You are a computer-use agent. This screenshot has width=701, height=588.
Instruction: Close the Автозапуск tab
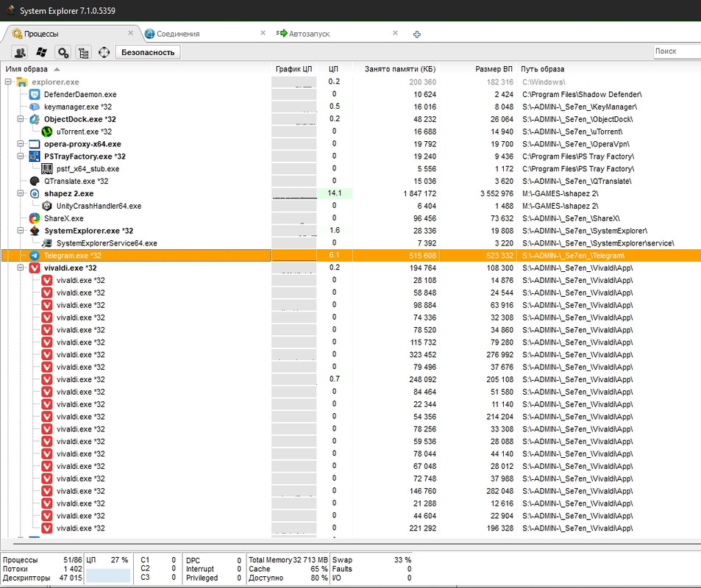395,33
